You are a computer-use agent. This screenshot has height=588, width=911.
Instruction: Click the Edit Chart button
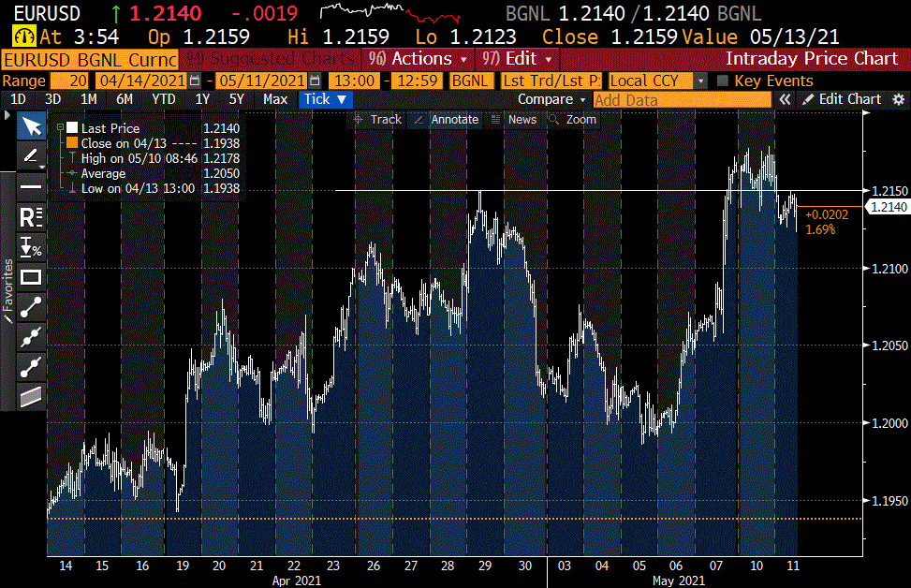point(842,99)
